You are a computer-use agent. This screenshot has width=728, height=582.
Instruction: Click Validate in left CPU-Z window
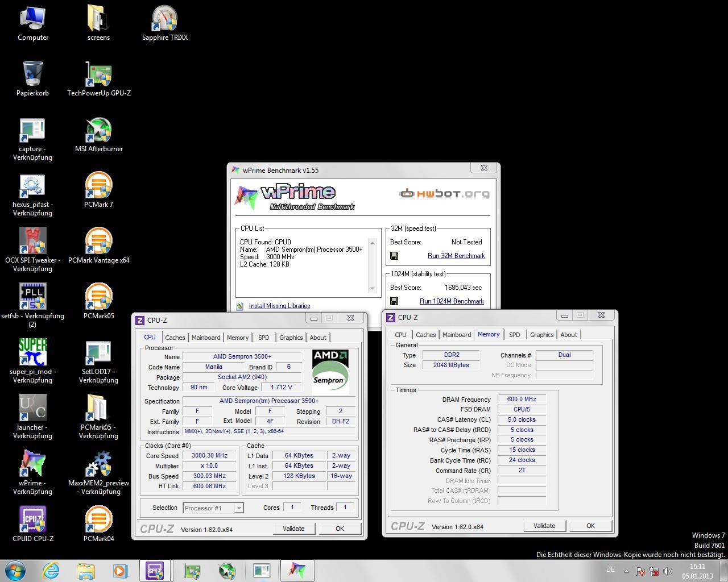[x=293, y=529]
